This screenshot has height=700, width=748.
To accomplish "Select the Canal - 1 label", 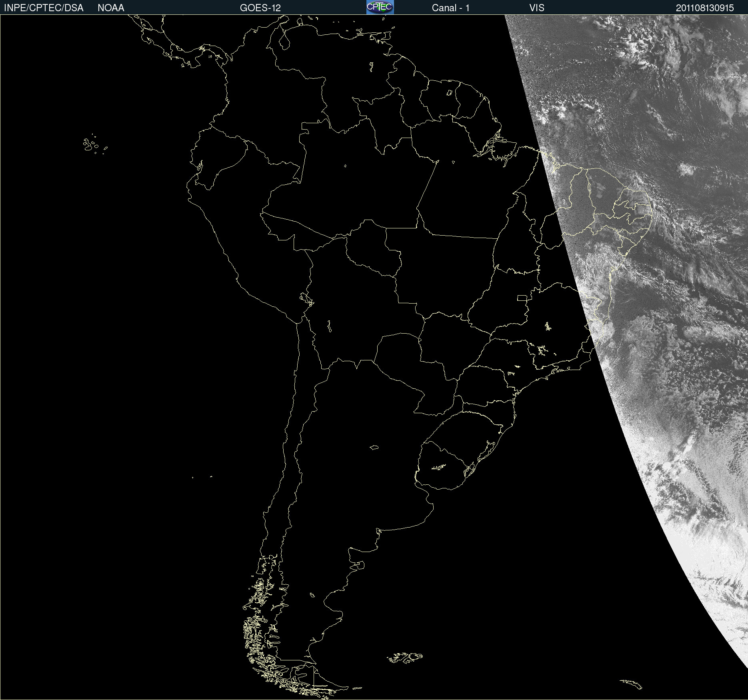I will point(451,8).
